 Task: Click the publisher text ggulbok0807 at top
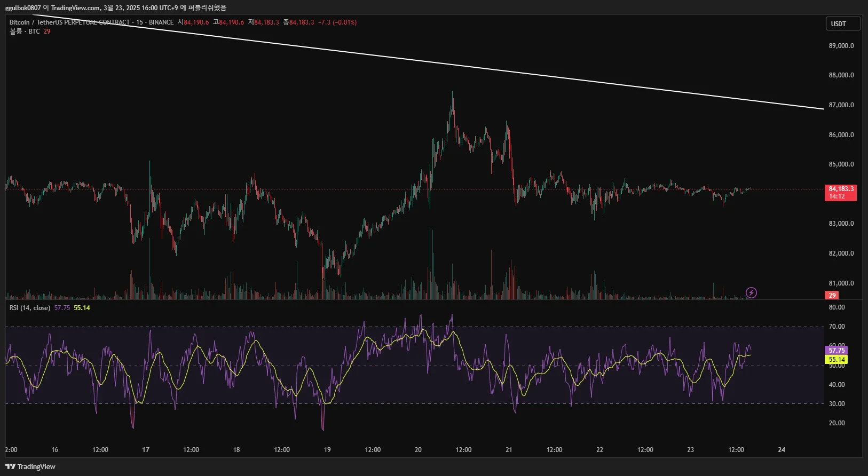tap(23, 7)
